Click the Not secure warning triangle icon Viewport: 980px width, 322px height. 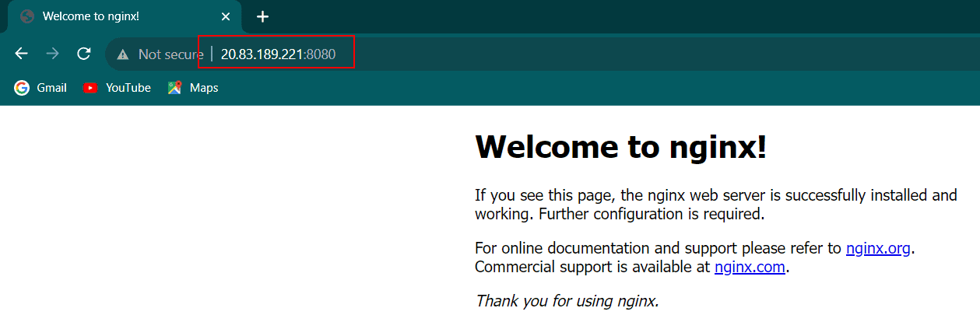(x=122, y=54)
